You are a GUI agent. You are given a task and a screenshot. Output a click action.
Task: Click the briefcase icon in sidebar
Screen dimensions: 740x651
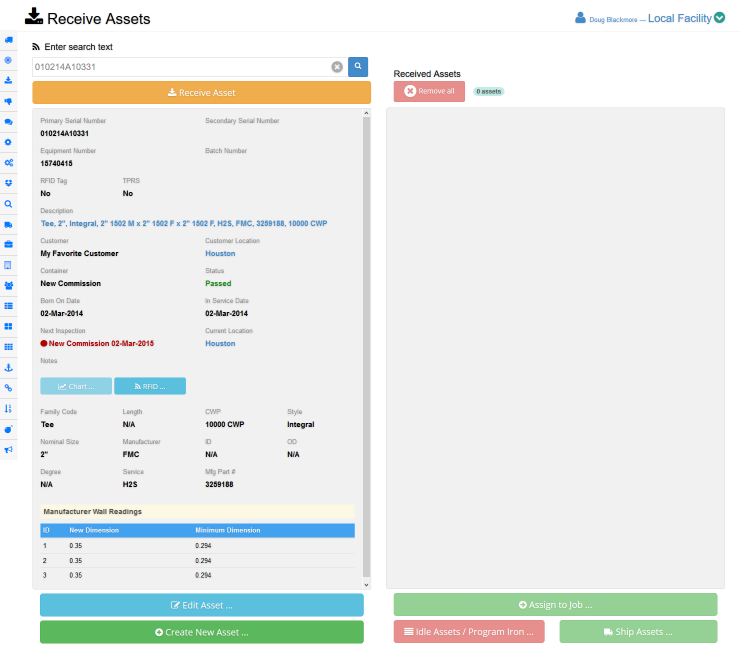tap(9, 244)
